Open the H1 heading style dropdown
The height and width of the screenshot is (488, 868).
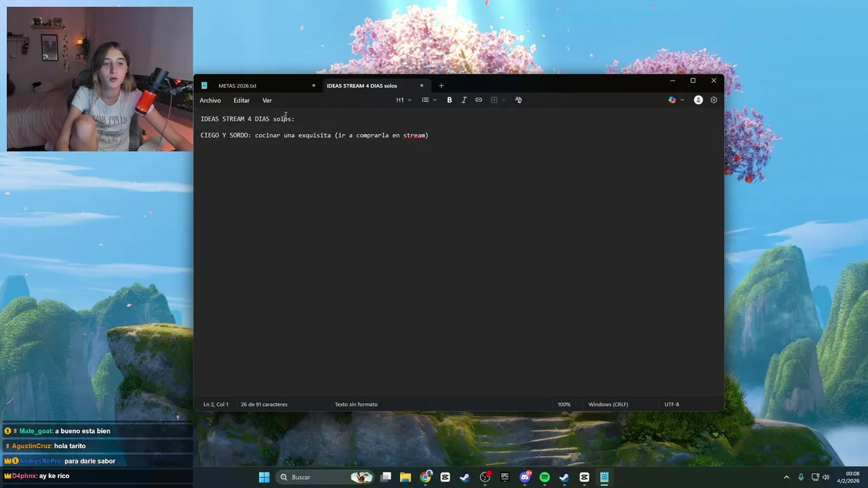403,100
